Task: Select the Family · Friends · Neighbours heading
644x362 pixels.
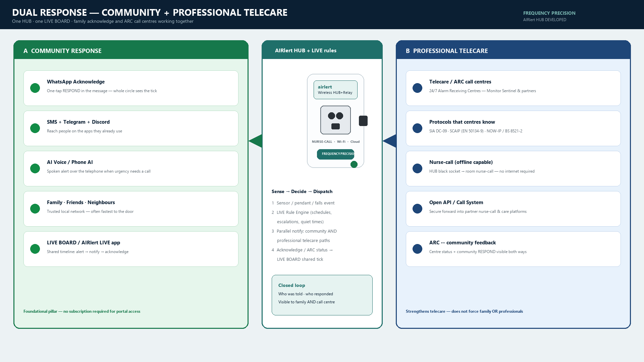Action: pyautogui.click(x=81, y=202)
